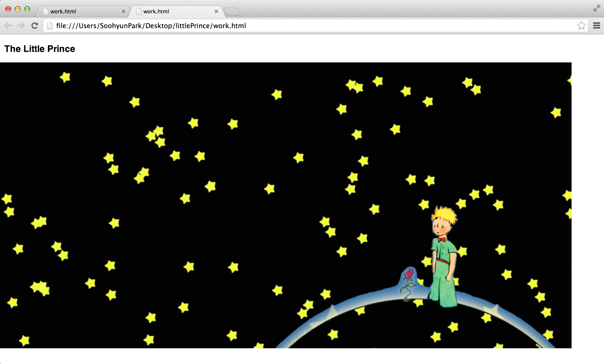Toggle fullscreen with the expand arrows icon
The image size is (604, 364).
597,9
